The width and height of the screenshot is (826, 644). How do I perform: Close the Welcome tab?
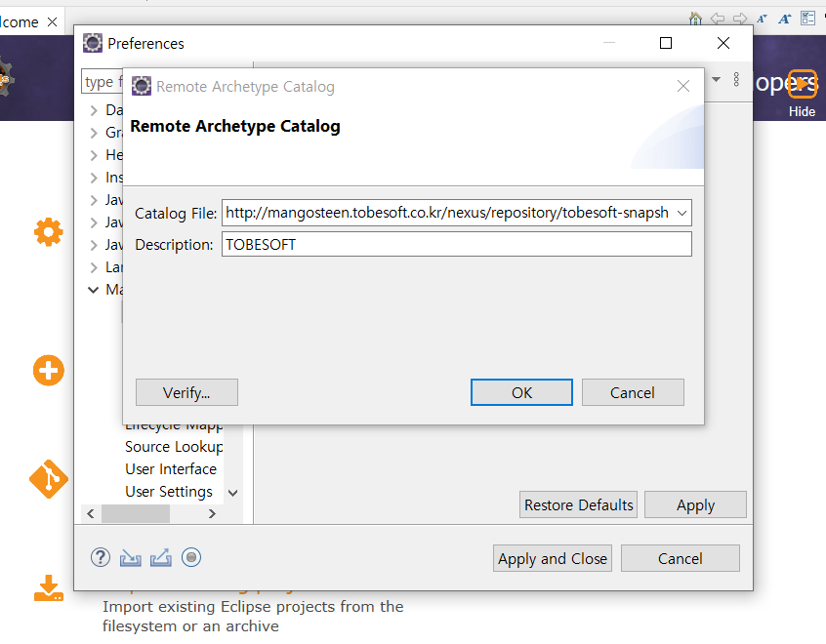52,22
